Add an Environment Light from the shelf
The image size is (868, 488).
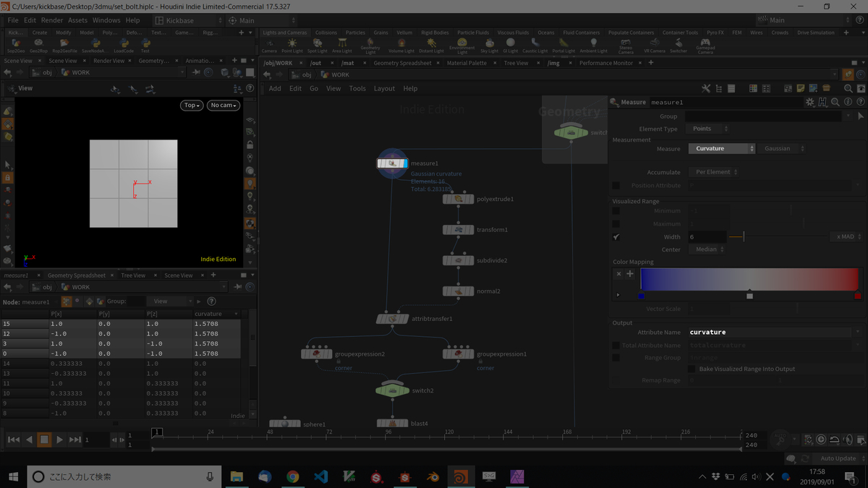pyautogui.click(x=462, y=47)
